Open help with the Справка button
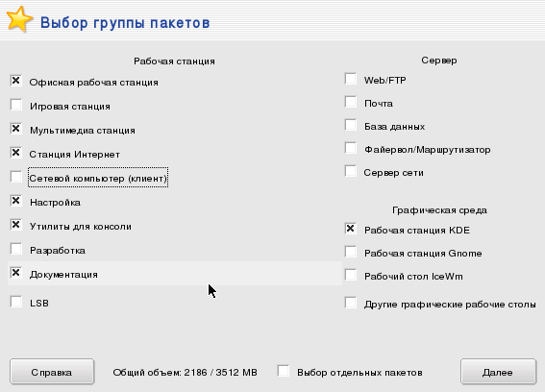 tap(52, 372)
